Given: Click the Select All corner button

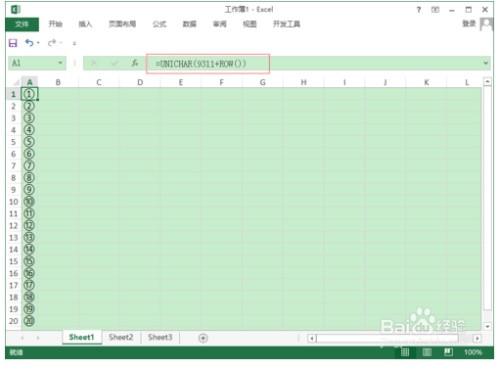Looking at the screenshot, I should [14, 82].
